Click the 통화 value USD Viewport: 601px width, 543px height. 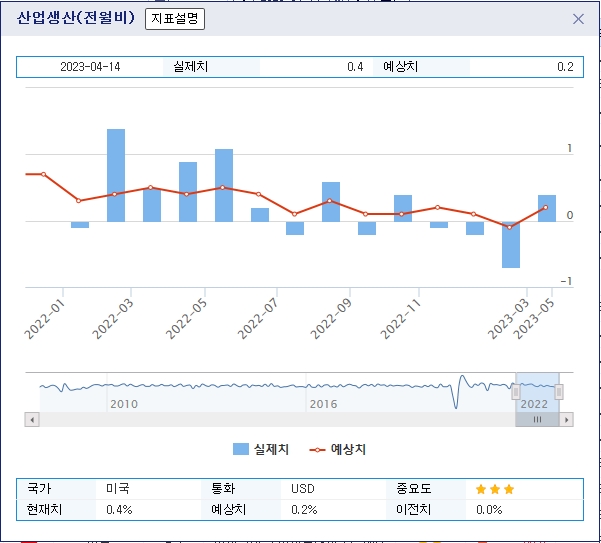[303, 489]
